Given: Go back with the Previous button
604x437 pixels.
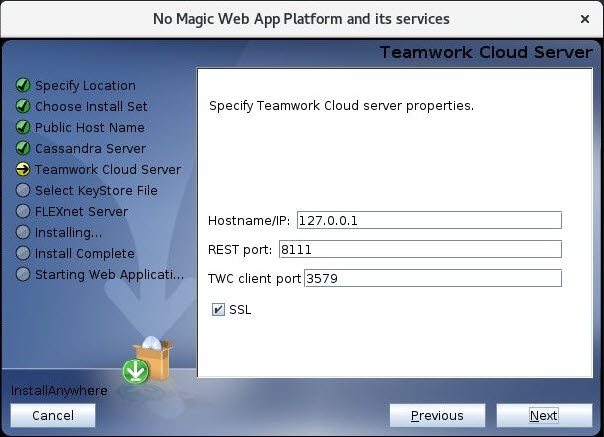Looking at the screenshot, I should coord(437,415).
